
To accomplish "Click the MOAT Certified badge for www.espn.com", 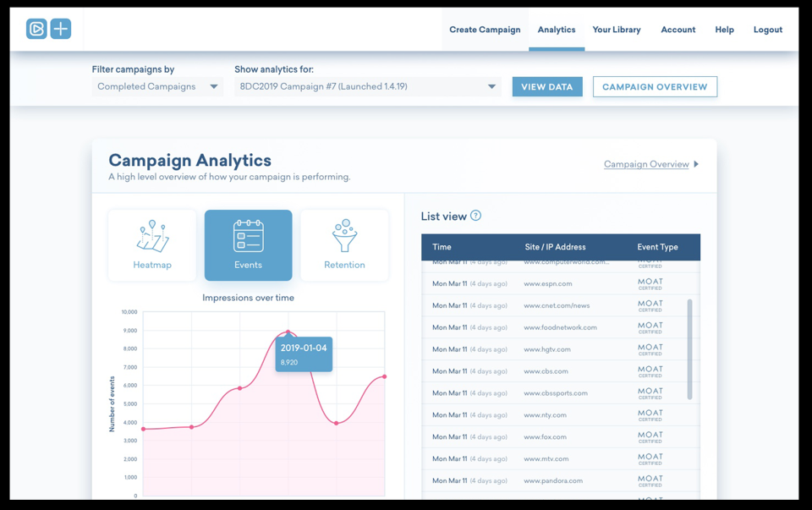I will [650, 282].
